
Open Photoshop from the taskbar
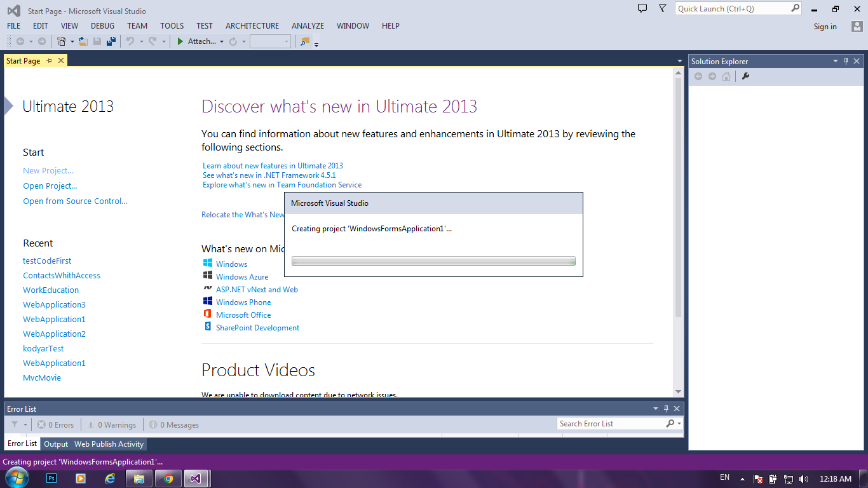click(x=52, y=478)
